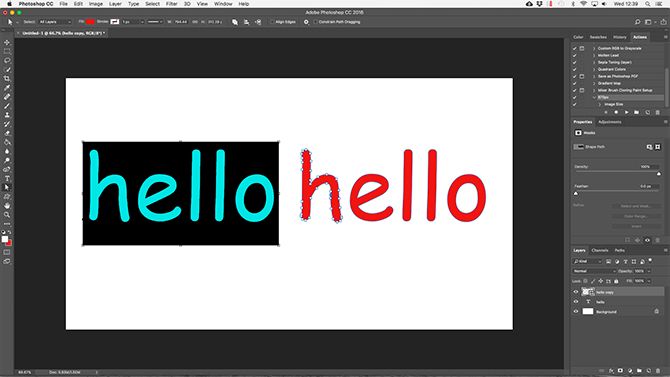The image size is (670, 377).
Task: Select the Move tool
Action: (x=7, y=42)
